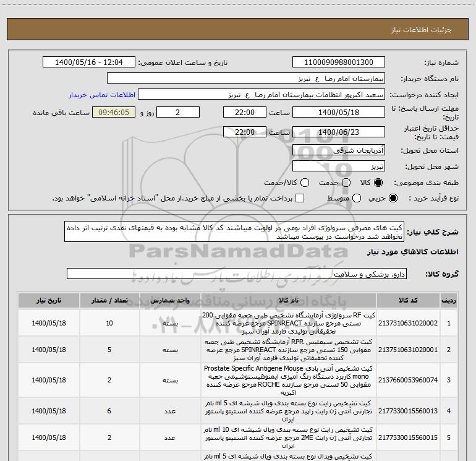This screenshot has height=461, width=476.
Task: Select item code 213731063102​0002 in row 1
Action: [x=408, y=323]
